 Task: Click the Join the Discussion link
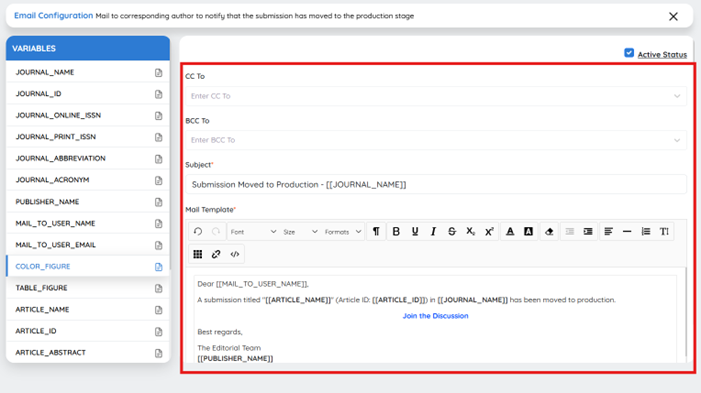435,316
